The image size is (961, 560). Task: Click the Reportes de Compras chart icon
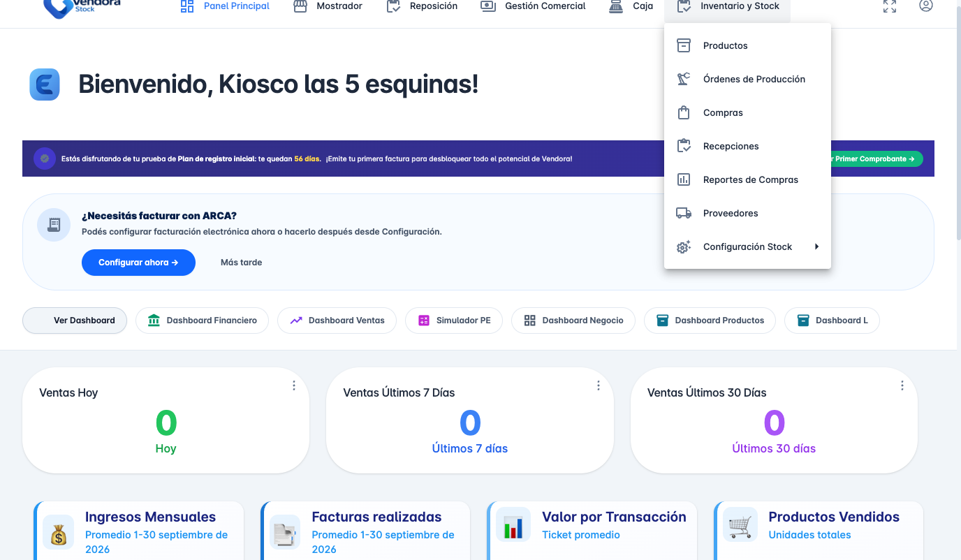(684, 179)
